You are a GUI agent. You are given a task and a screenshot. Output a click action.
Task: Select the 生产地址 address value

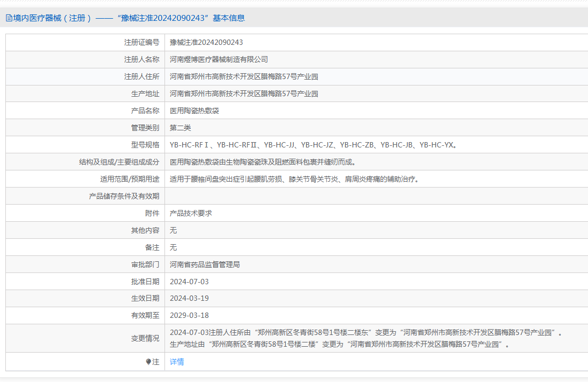pos(244,94)
